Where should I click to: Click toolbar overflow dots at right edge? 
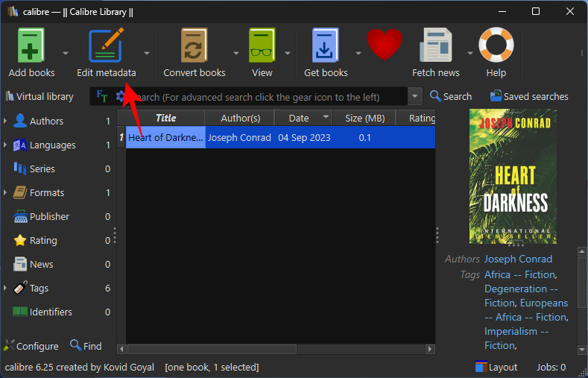coord(581,53)
